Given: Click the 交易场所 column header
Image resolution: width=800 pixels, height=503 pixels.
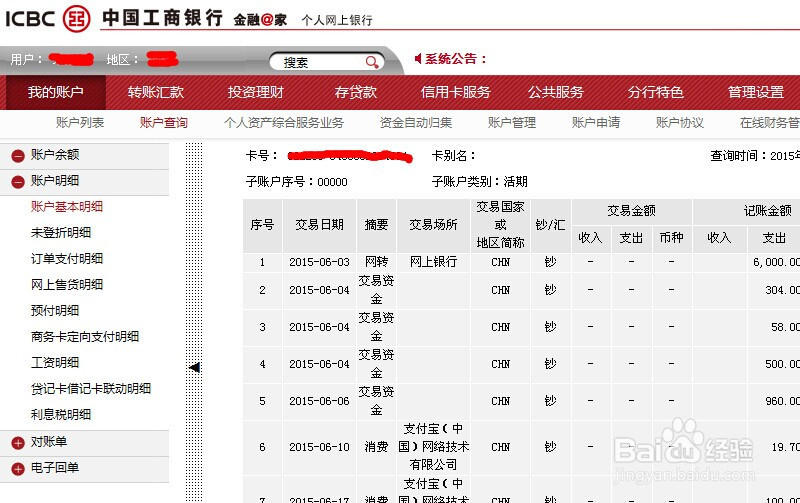Looking at the screenshot, I should [433, 225].
